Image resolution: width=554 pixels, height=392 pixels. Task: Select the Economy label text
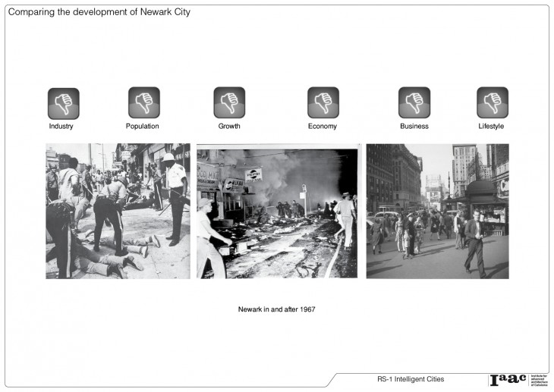(323, 127)
